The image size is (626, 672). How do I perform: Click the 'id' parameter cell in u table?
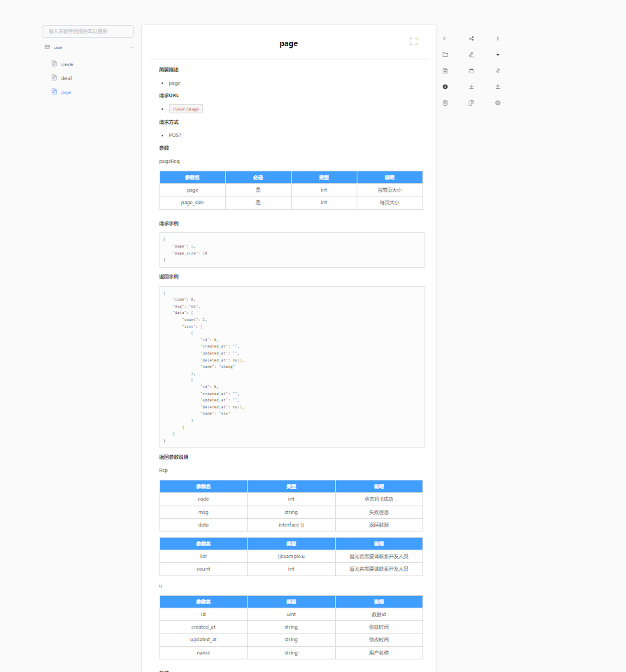tap(204, 615)
